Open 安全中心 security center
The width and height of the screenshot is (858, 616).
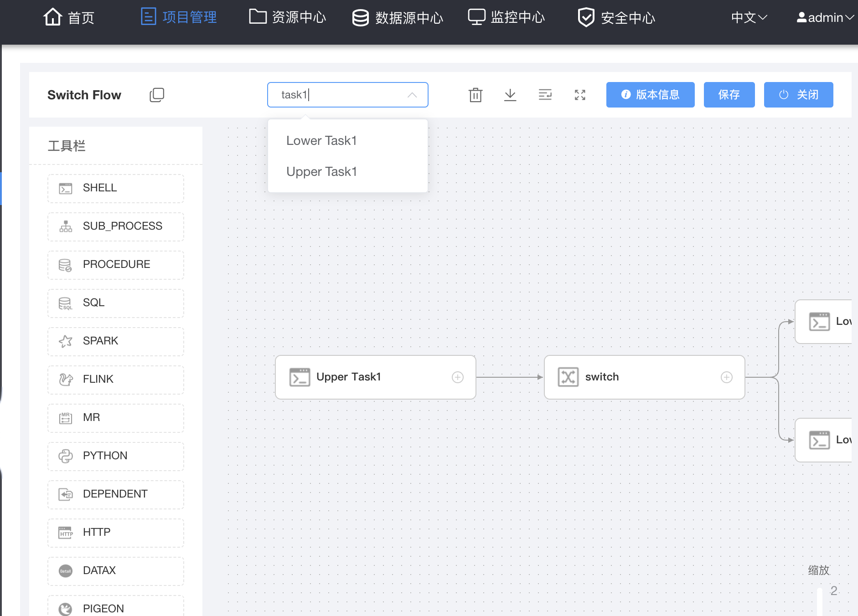click(x=616, y=17)
